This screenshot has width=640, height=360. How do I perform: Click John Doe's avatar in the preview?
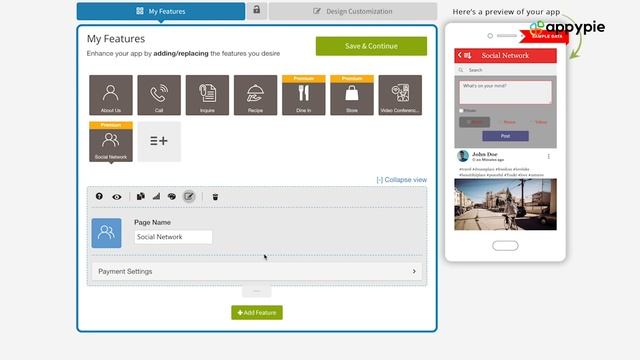click(x=463, y=156)
